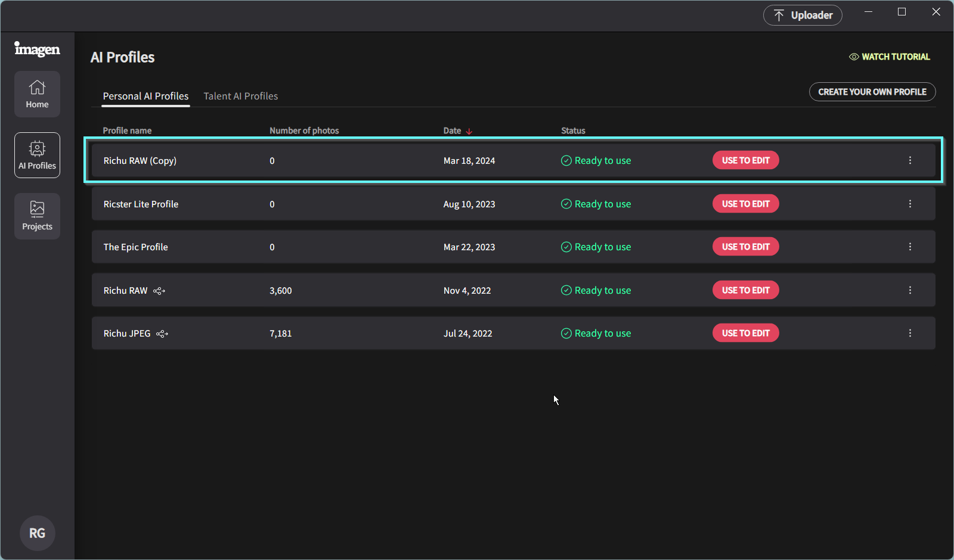Use Ricster Lite Profile to edit
This screenshot has width=954, height=560.
(745, 204)
